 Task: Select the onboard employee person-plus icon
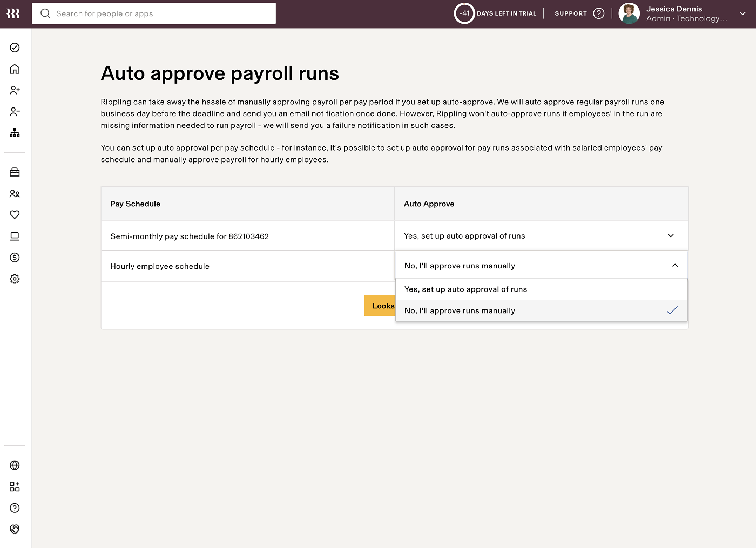click(15, 90)
